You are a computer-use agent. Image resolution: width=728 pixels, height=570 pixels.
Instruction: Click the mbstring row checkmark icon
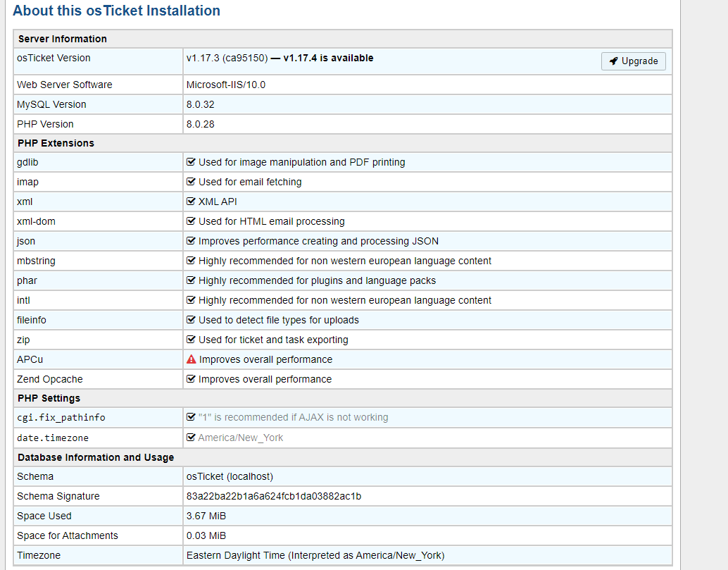click(x=191, y=261)
